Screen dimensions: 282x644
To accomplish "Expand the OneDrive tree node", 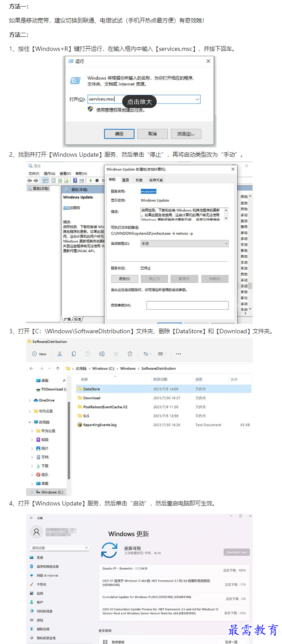I will 30,400.
